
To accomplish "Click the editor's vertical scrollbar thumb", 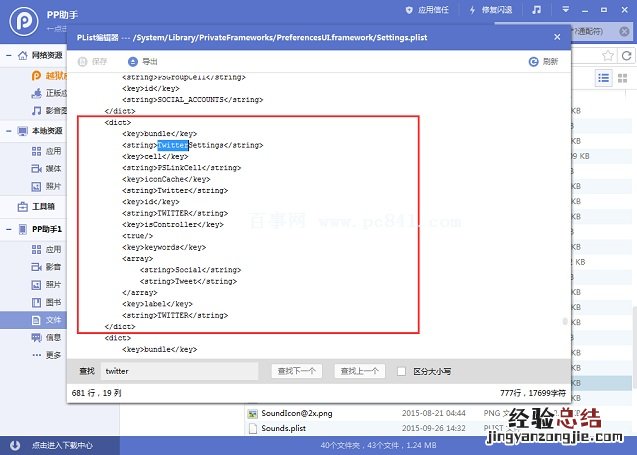I will (x=565, y=322).
